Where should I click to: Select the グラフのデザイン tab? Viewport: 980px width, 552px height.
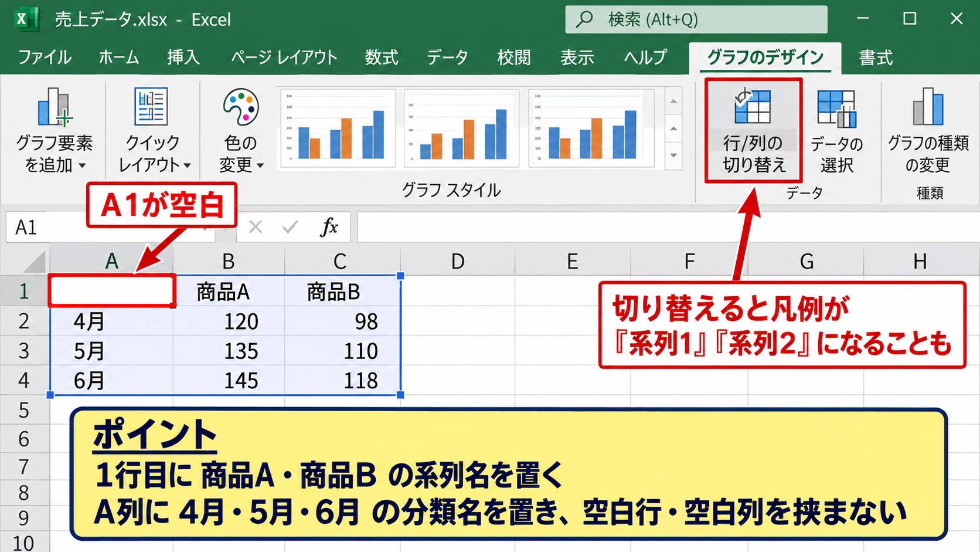(x=765, y=57)
